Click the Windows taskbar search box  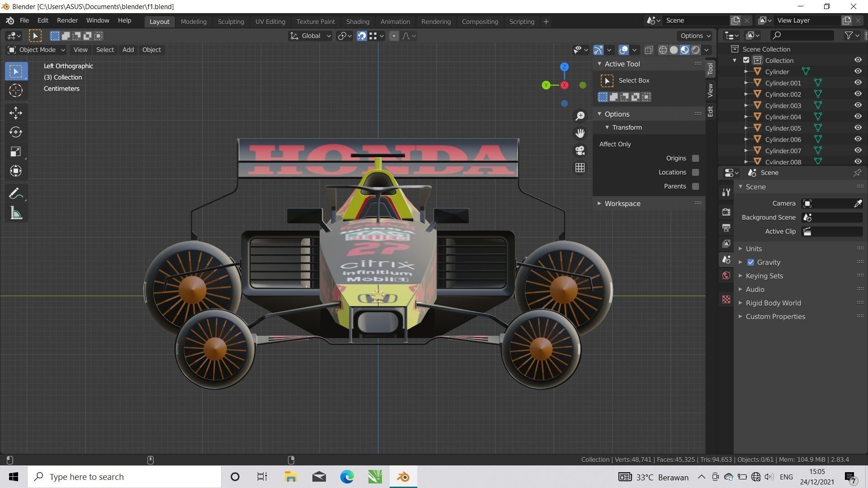[x=124, y=477]
